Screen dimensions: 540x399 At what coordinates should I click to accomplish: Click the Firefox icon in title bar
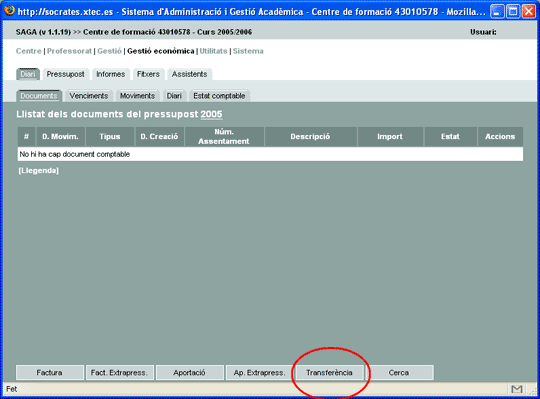coord(9,10)
